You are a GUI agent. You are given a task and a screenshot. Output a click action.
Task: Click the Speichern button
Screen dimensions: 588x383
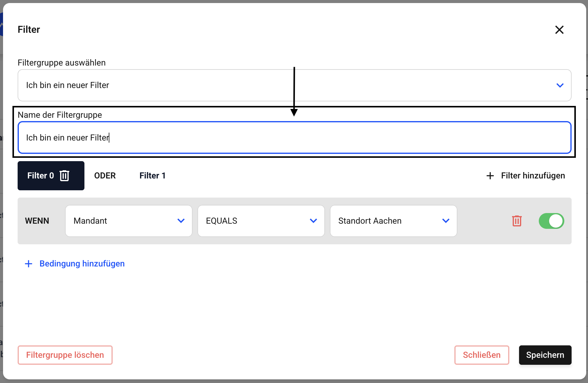click(x=545, y=355)
